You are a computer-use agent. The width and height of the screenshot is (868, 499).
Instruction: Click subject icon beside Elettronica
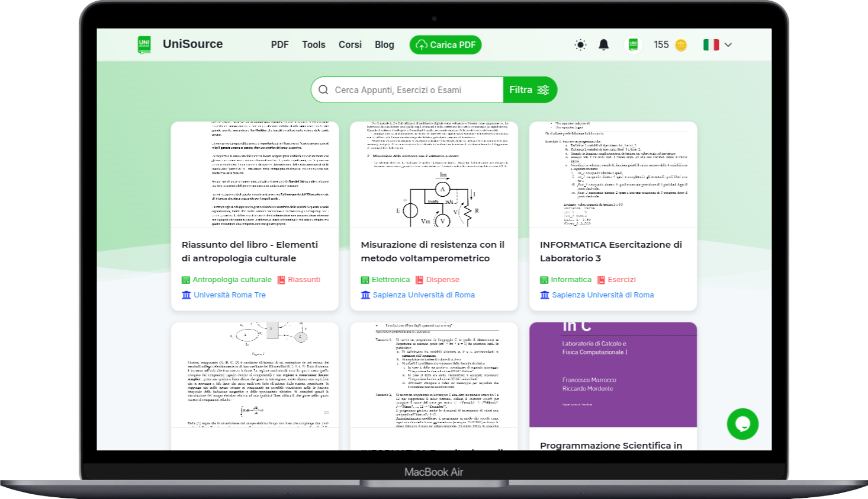(x=365, y=280)
